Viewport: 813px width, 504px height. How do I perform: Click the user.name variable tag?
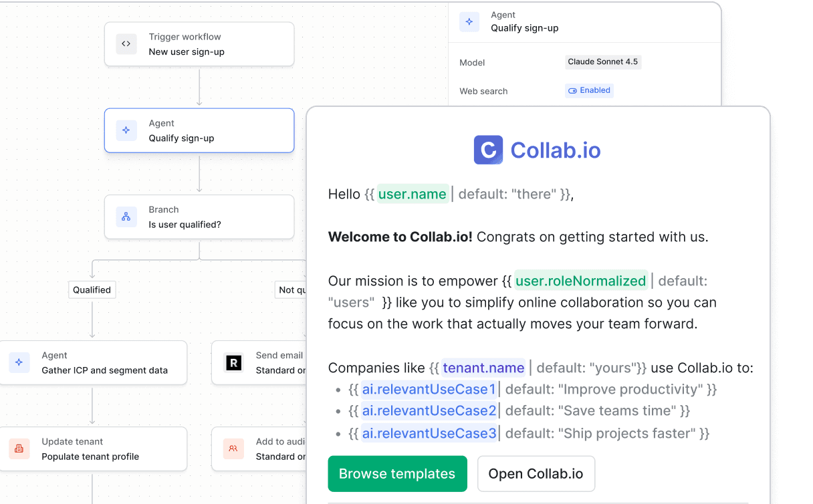[x=413, y=194]
